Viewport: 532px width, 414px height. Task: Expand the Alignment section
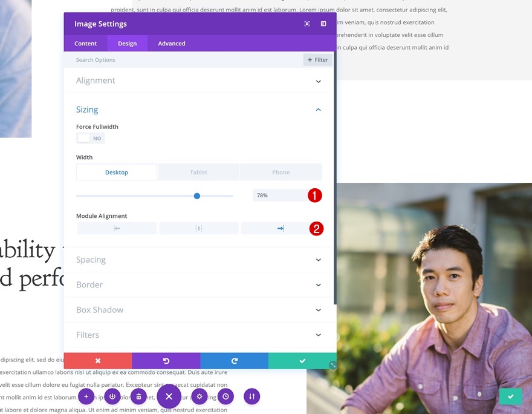pos(198,81)
